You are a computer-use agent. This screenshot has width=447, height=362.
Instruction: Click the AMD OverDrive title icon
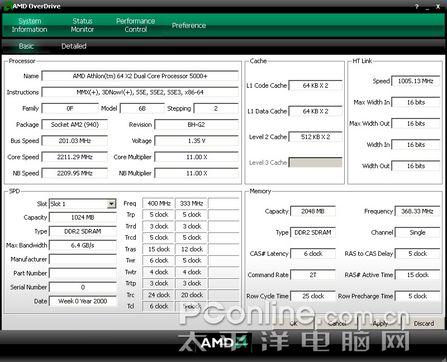[x=8, y=6]
